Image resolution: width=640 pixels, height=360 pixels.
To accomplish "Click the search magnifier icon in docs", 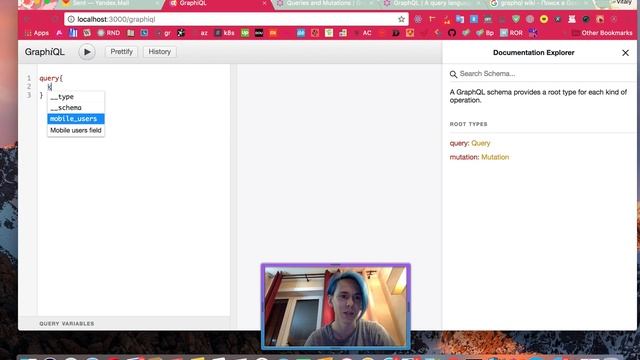I will pyautogui.click(x=453, y=74).
